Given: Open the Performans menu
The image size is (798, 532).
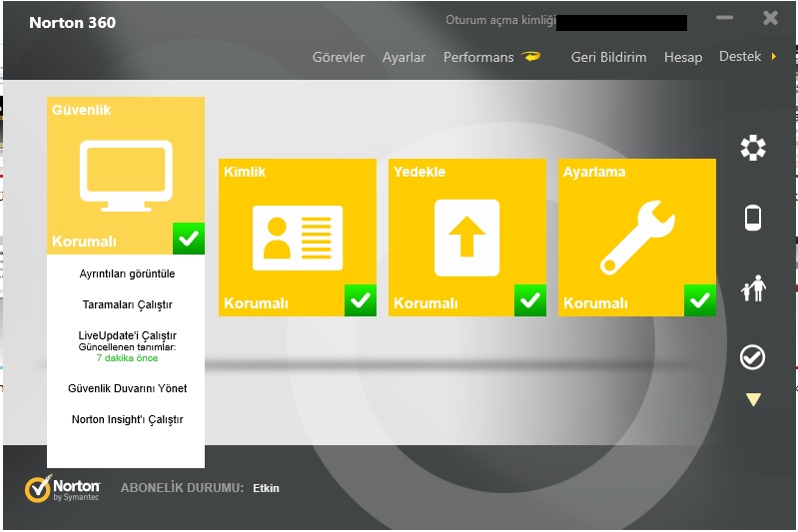Looking at the screenshot, I should pyautogui.click(x=478, y=57).
